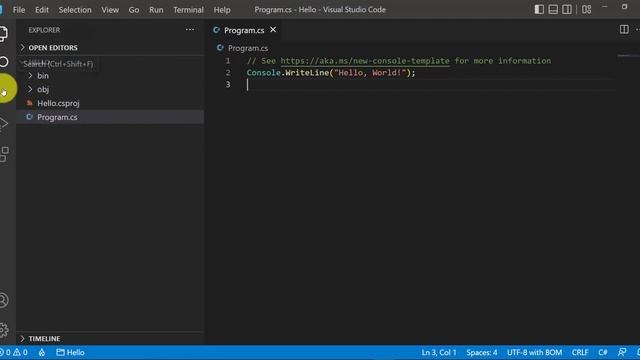640x360 pixels.
Task: Open Explorer views and more actions ellipsis
Action: pos(190,29)
